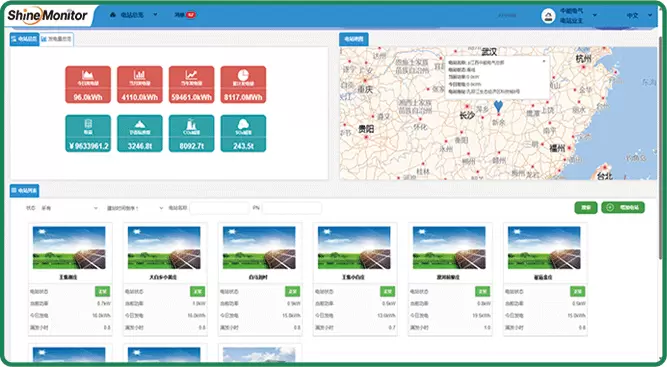Click the 8117.0MWh value

[x=243, y=97]
